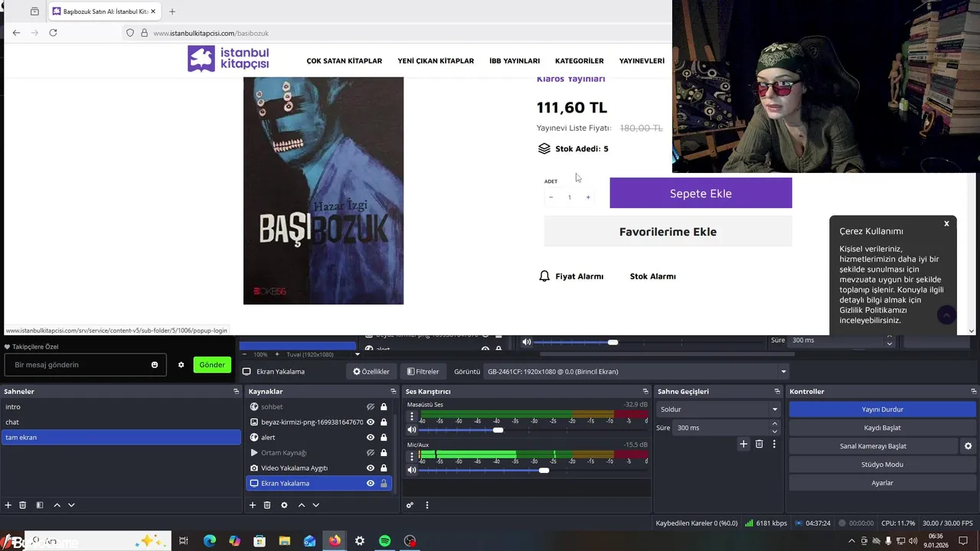Hide the beyaz-kirmizi-png source
The image size is (980, 551).
coord(371,422)
